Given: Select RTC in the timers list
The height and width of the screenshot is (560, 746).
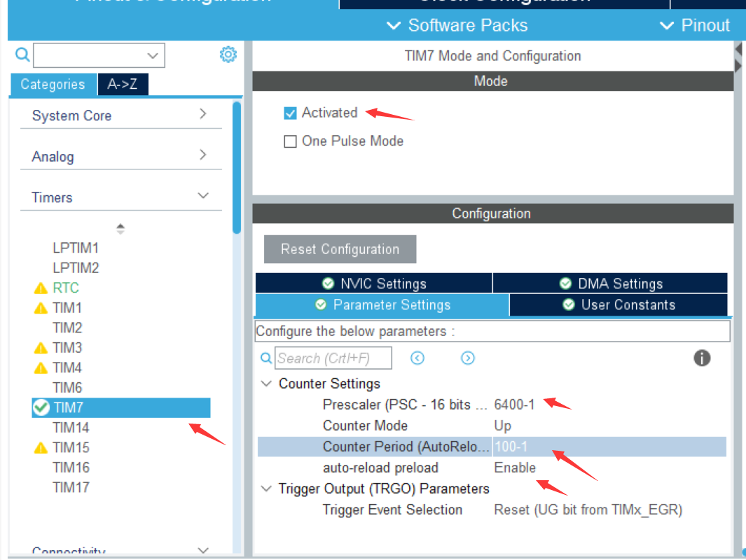Looking at the screenshot, I should pos(66,288).
